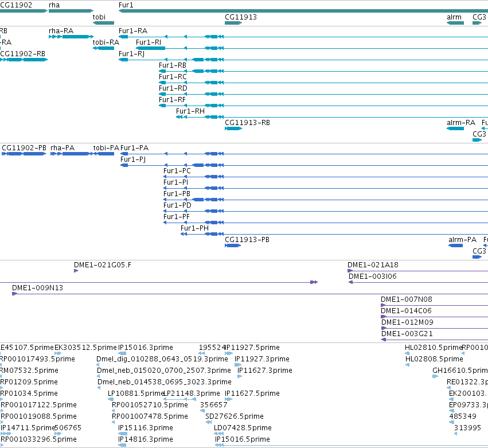Click EST RP001019088.5prime

click(38, 417)
